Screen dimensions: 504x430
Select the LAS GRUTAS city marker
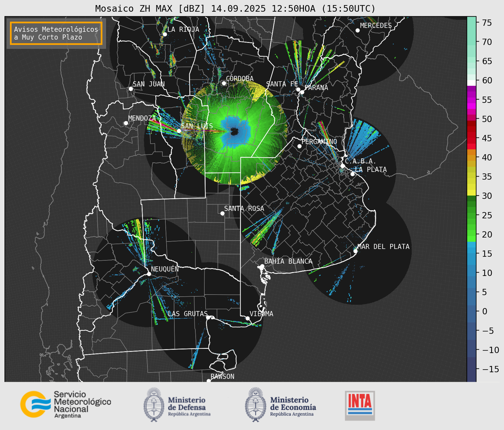tap(208, 318)
